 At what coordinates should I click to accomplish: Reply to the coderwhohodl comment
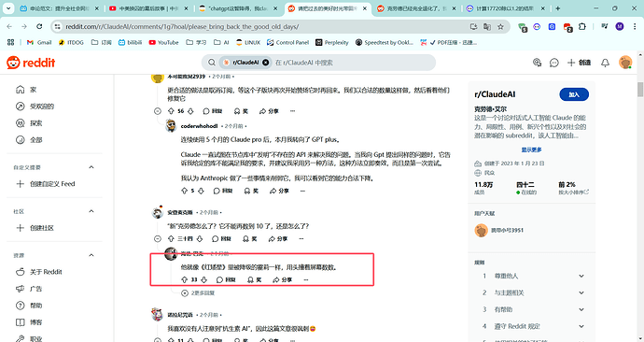(x=223, y=191)
